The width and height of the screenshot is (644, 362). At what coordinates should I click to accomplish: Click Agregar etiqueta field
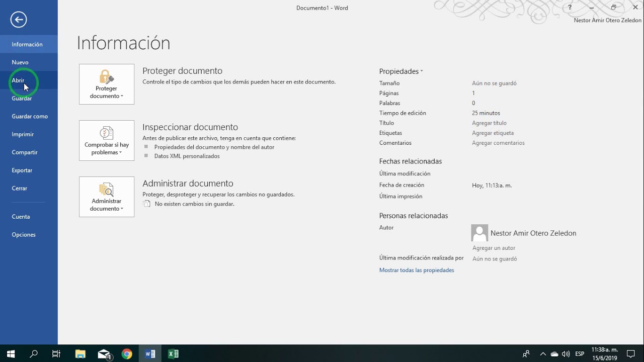tap(493, 133)
